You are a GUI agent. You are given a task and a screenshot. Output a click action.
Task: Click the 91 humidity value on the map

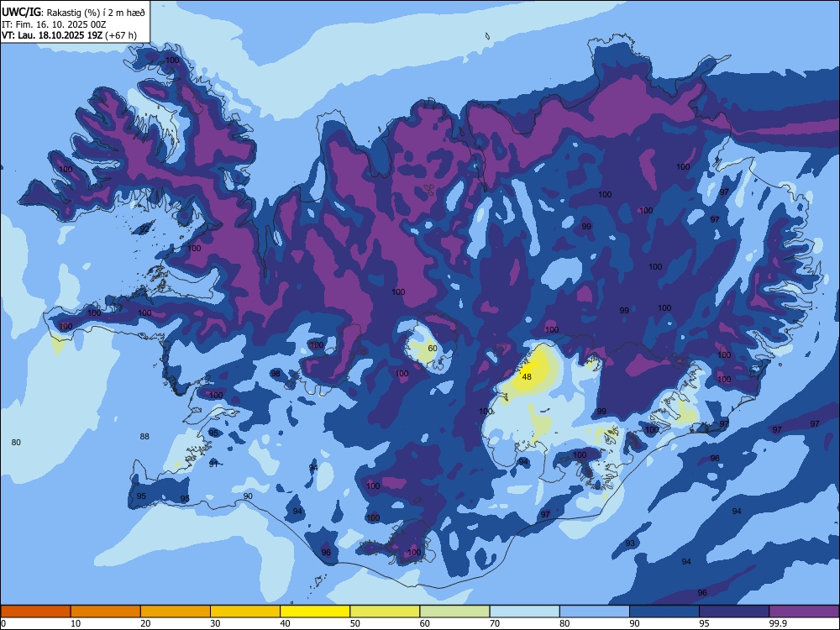213,464
